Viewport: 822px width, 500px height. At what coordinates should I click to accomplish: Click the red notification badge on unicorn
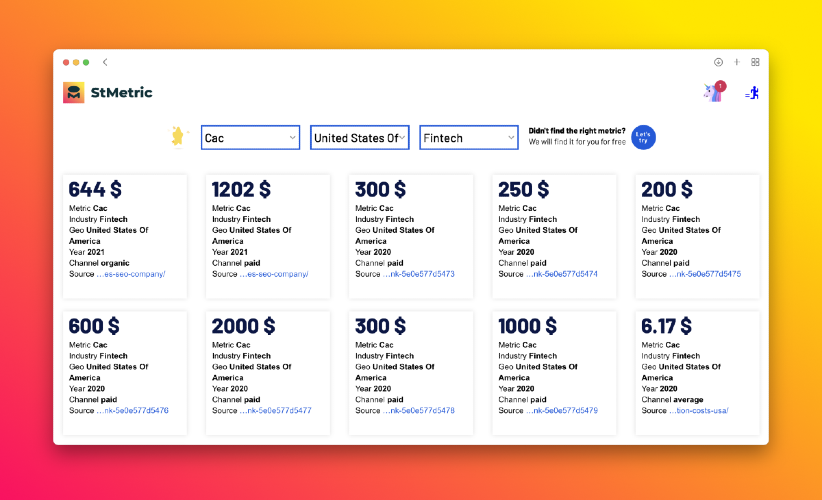[x=721, y=85]
